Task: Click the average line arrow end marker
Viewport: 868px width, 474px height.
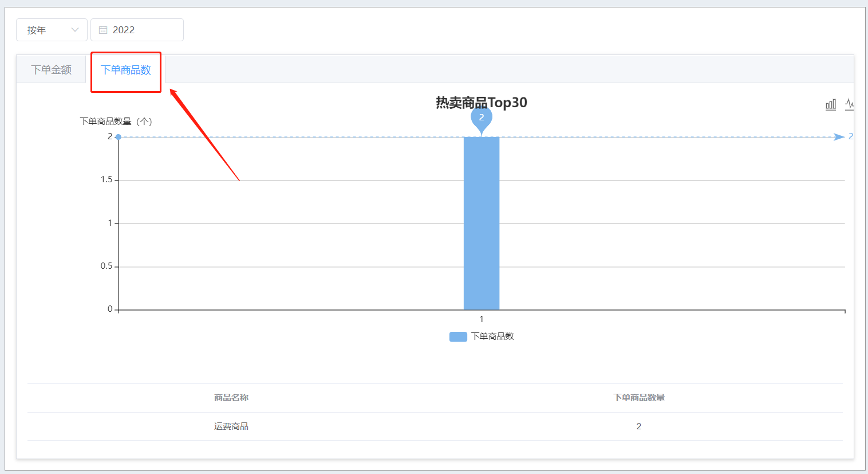Action: [x=839, y=136]
